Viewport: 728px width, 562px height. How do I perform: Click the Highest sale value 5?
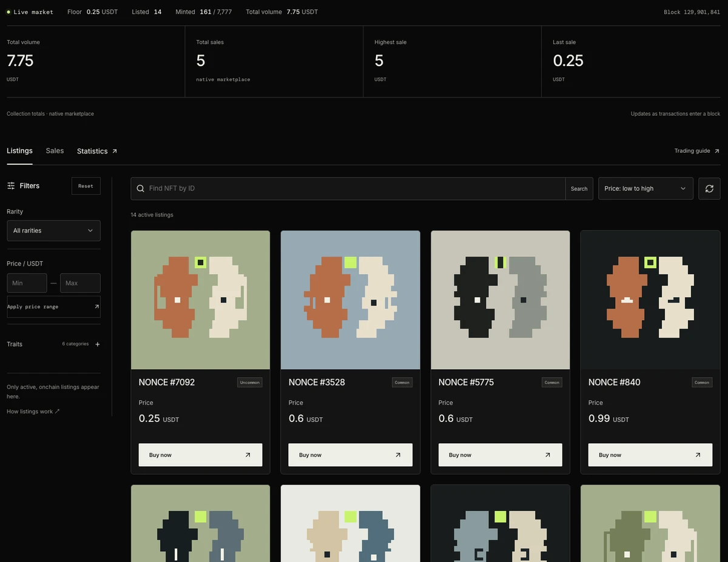(x=379, y=61)
